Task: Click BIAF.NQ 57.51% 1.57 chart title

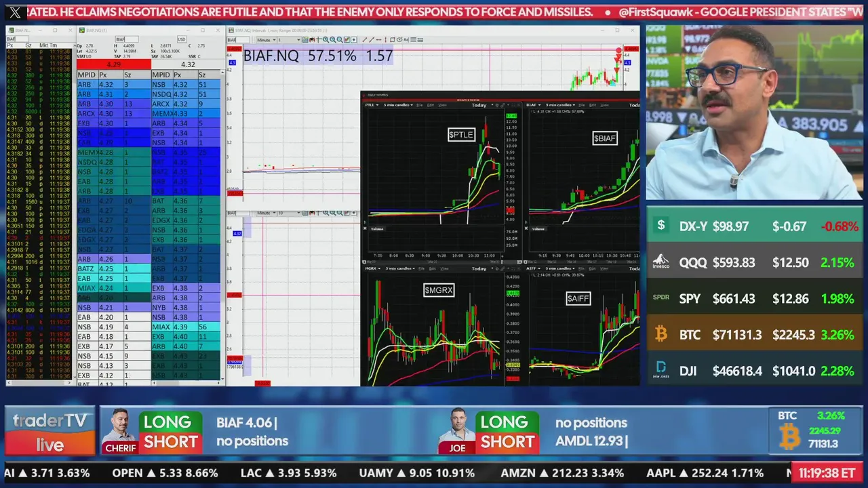Action: 318,56
